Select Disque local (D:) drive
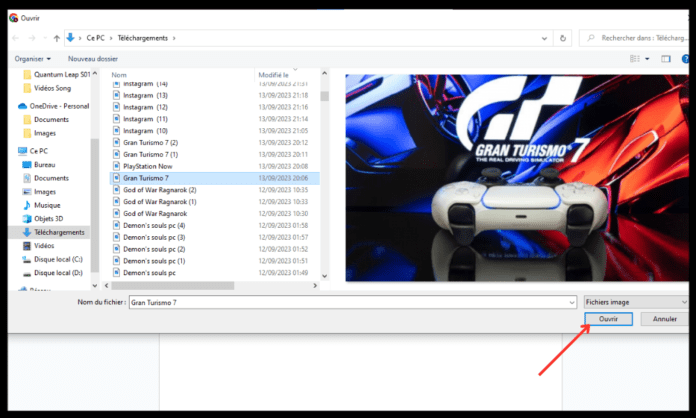Image resolution: width=696 pixels, height=418 pixels. tap(53, 273)
